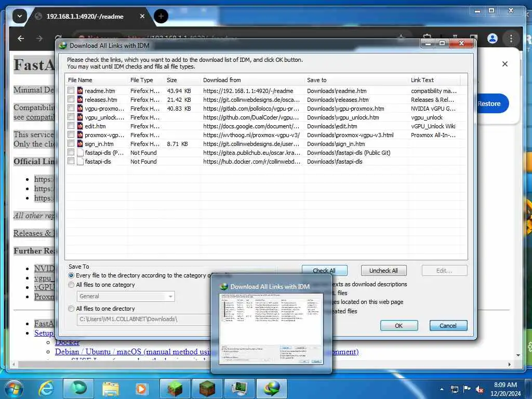Sort by Download from column header
The image size is (532, 399).
click(222, 80)
